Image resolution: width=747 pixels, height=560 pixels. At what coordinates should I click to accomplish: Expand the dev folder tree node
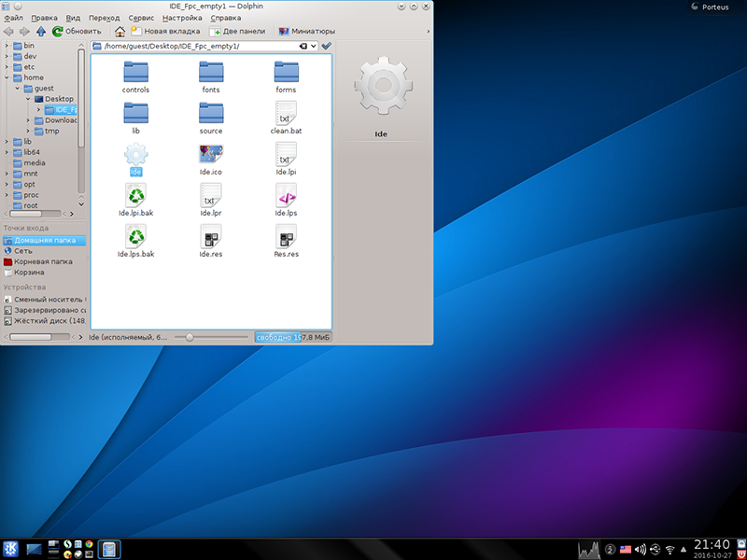point(7,56)
